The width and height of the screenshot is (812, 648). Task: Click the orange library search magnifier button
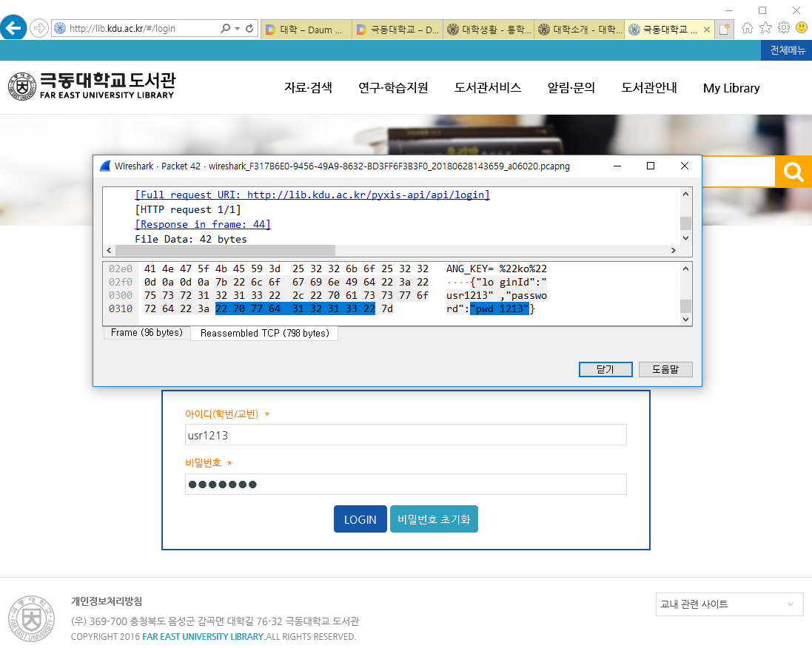click(x=793, y=172)
